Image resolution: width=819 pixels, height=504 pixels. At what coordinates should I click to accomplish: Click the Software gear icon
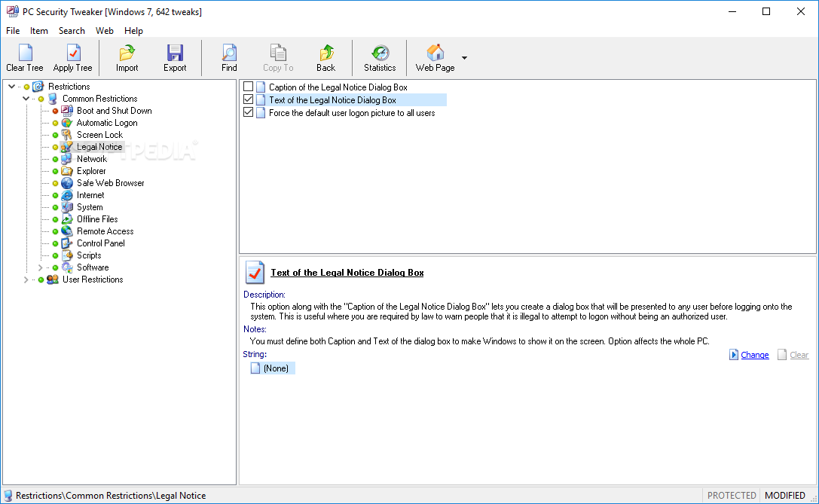(x=67, y=267)
